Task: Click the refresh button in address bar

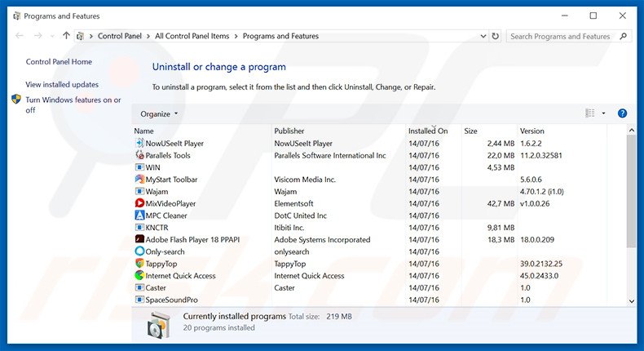Action: [x=496, y=36]
